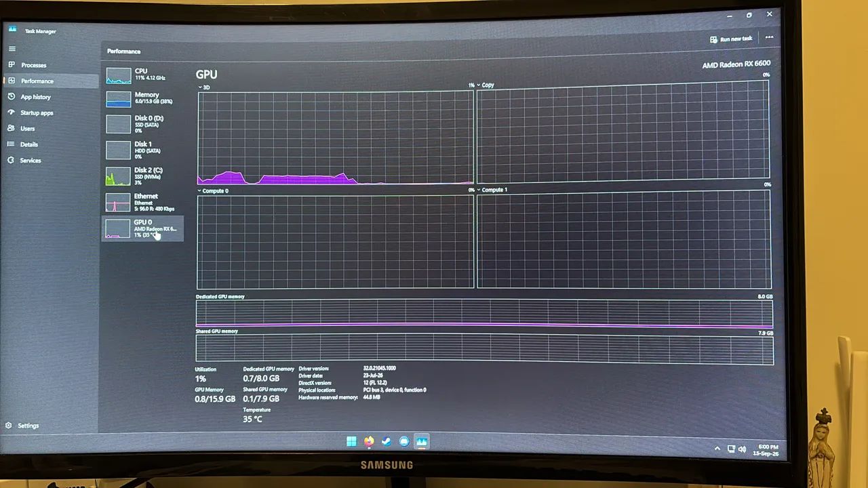This screenshot has width=868, height=488.
Task: Open Task Manager Settings
Action: 22,426
